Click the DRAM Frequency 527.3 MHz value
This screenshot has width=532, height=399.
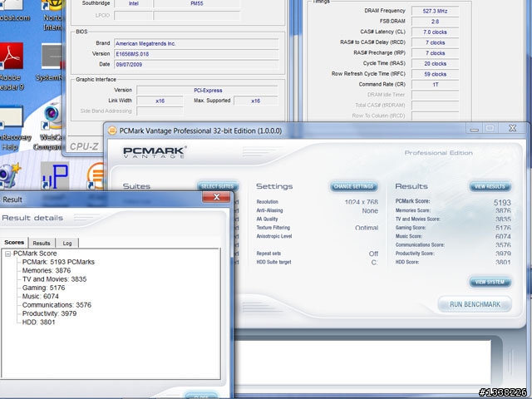point(435,11)
